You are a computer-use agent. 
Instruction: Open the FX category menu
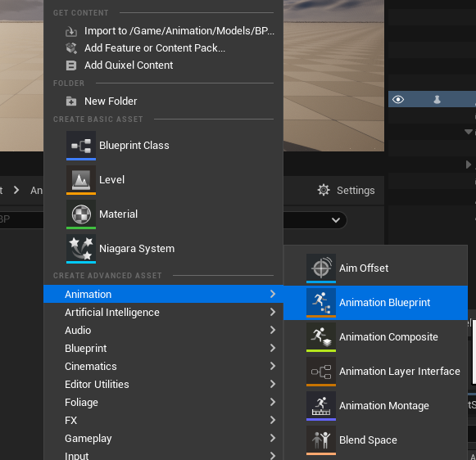pos(163,420)
